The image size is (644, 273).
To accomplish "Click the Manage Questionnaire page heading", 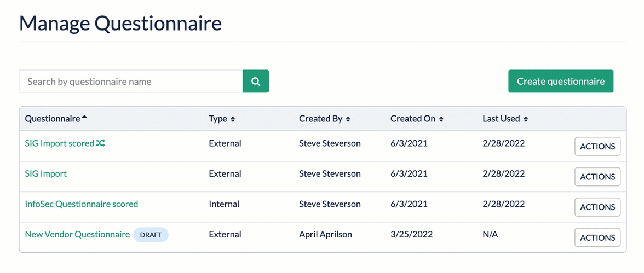I will pos(120,24).
